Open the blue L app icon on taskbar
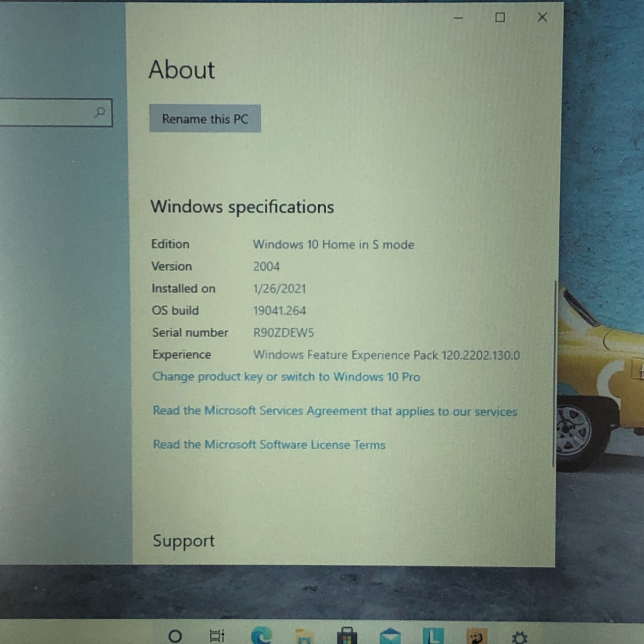This screenshot has height=644, width=644. [433, 636]
